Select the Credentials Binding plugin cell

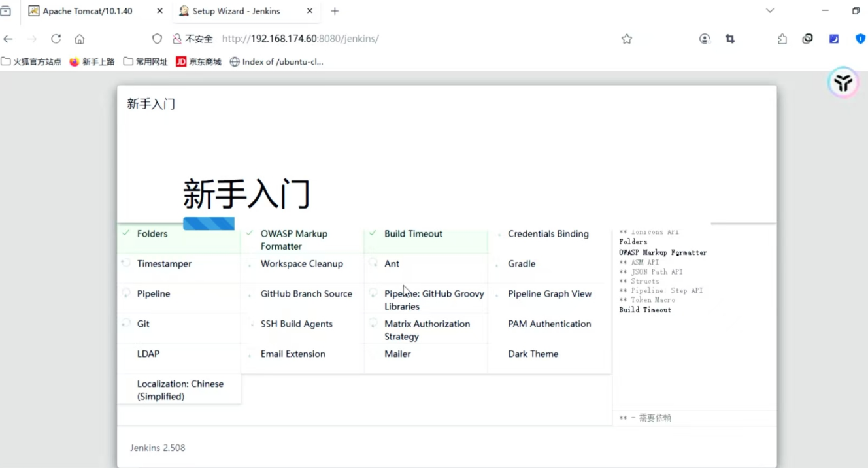pyautogui.click(x=550, y=238)
